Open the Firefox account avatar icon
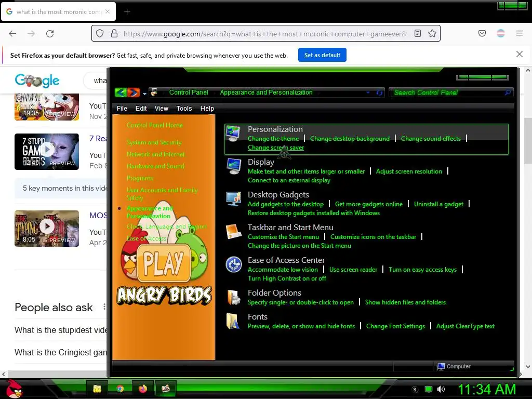Screen dimensions: 532x399 tap(500, 33)
